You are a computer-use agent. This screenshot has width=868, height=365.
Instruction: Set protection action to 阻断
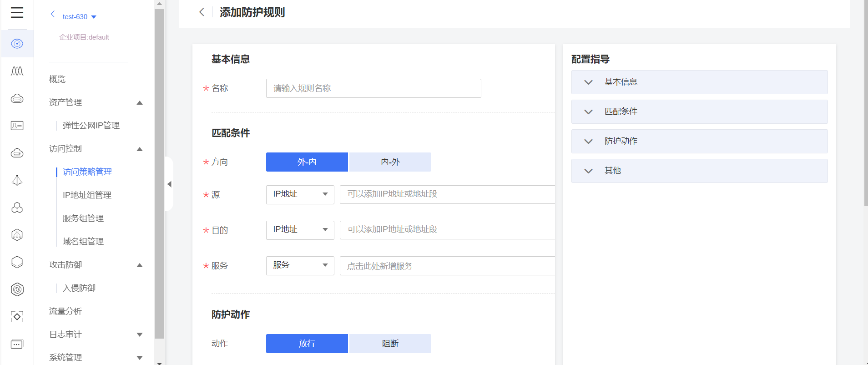(390, 344)
